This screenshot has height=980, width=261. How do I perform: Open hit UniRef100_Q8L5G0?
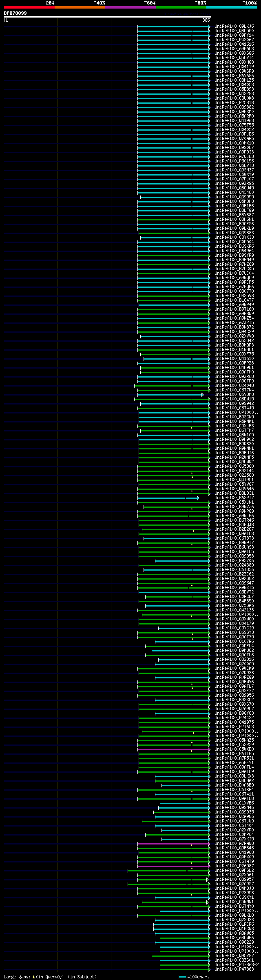tap(234, 31)
